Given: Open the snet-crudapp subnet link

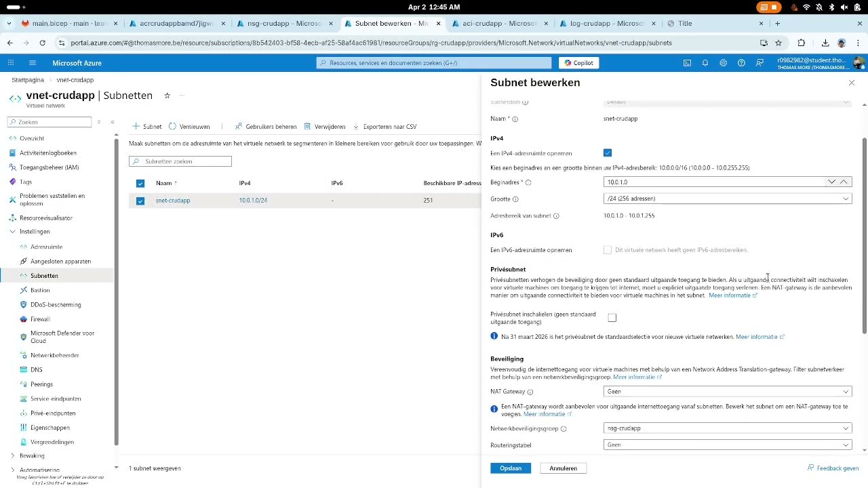Looking at the screenshot, I should (173, 201).
